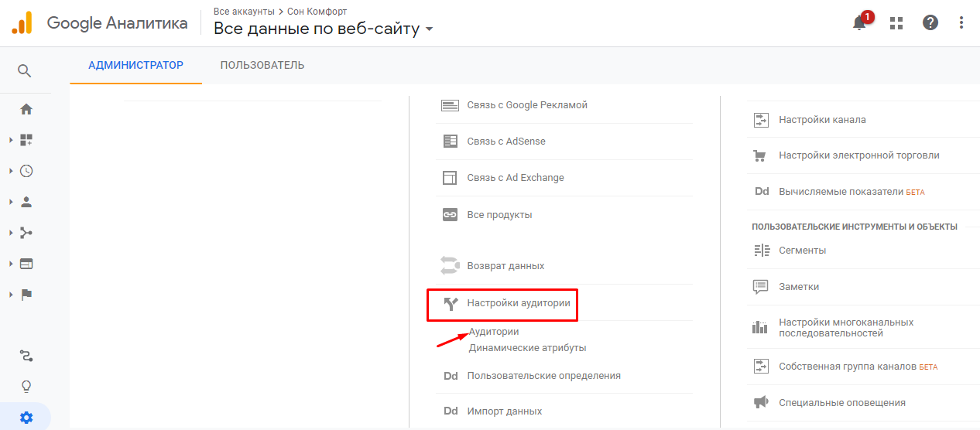Go to Home icon in sidebar

pyautogui.click(x=26, y=109)
